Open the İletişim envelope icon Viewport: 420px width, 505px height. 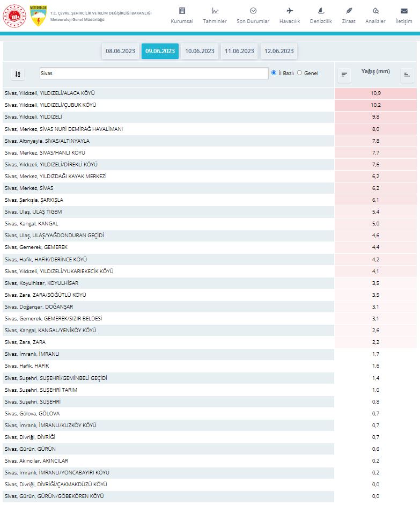[403, 11]
